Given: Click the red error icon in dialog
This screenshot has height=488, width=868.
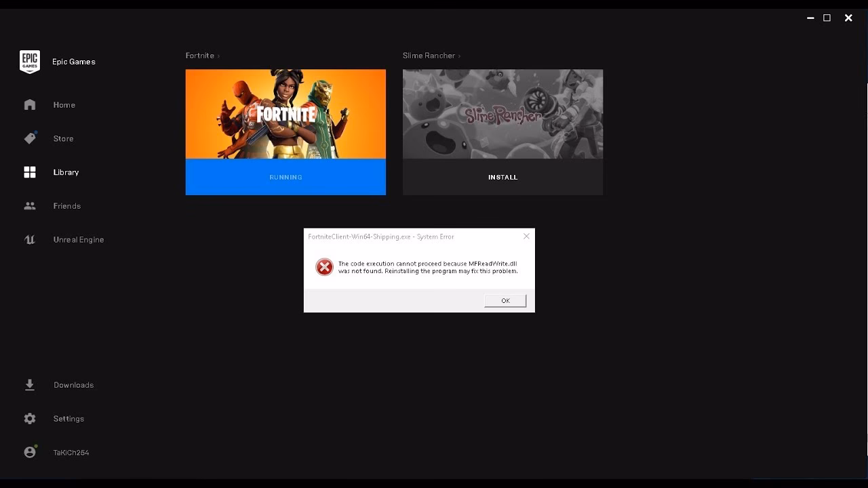Looking at the screenshot, I should [325, 267].
